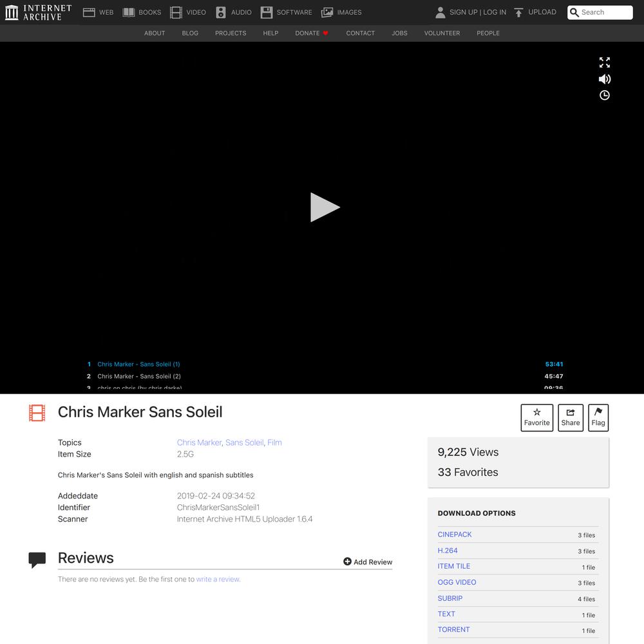Screen dimensions: 644x644
Task: Open the Volunteer menu item
Action: tap(442, 33)
